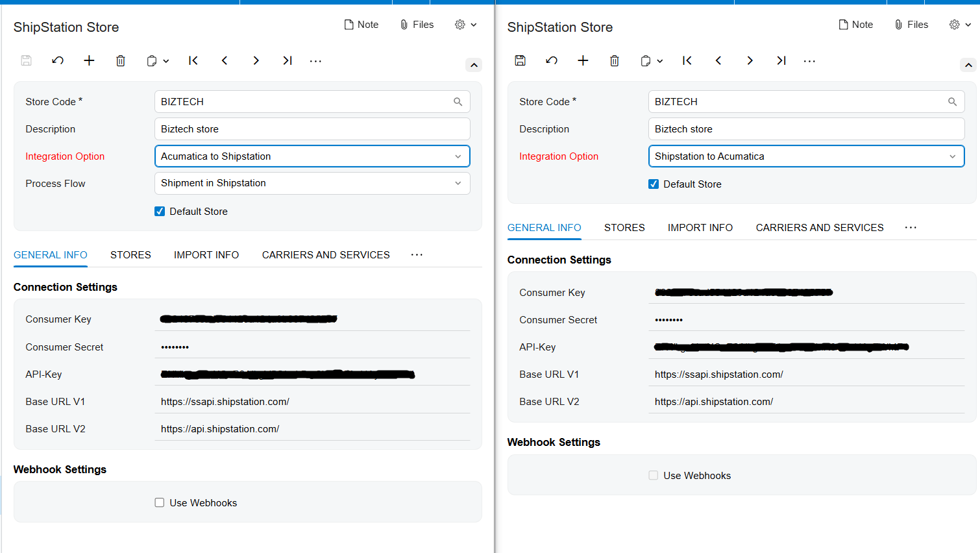Open CARRIERS AND SERVICES tab in right panel
980x553 pixels.
(x=820, y=228)
